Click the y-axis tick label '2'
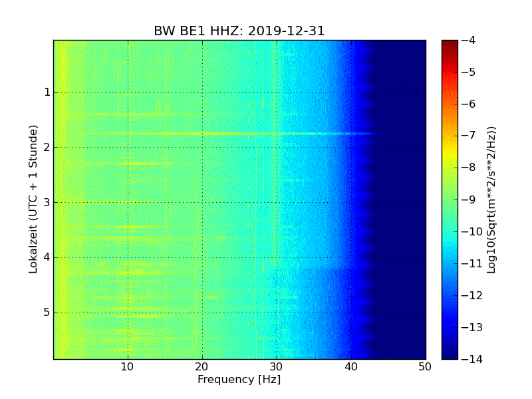Viewport: 532px width, 399px height. (47, 147)
